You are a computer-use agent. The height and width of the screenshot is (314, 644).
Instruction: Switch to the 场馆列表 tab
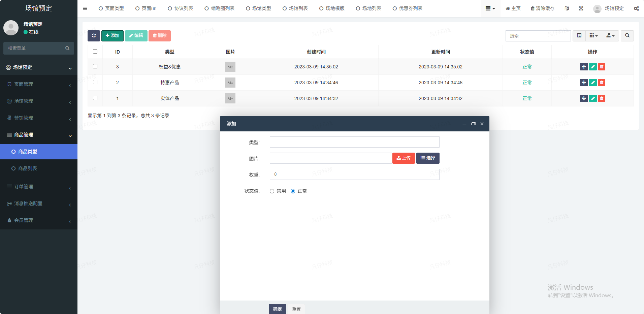point(295,8)
